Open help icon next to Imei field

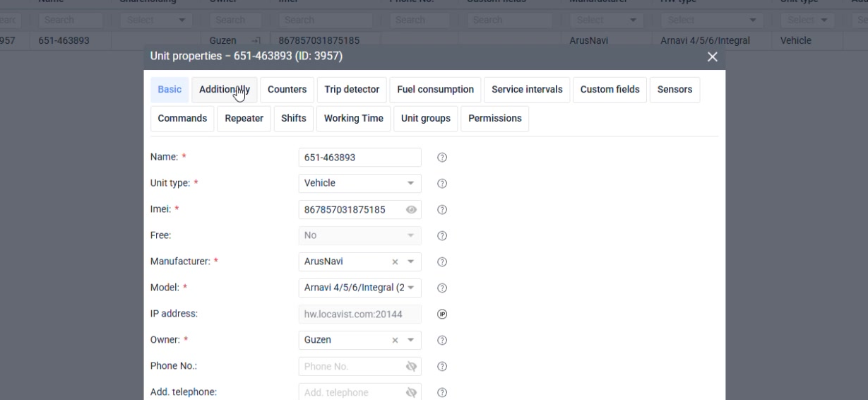click(442, 210)
